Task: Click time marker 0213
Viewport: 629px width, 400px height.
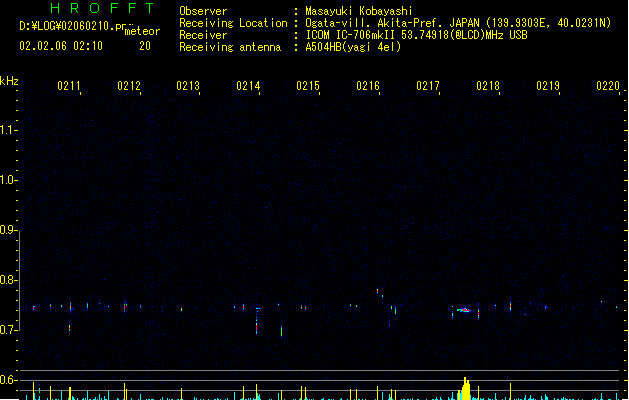Action: (x=188, y=86)
